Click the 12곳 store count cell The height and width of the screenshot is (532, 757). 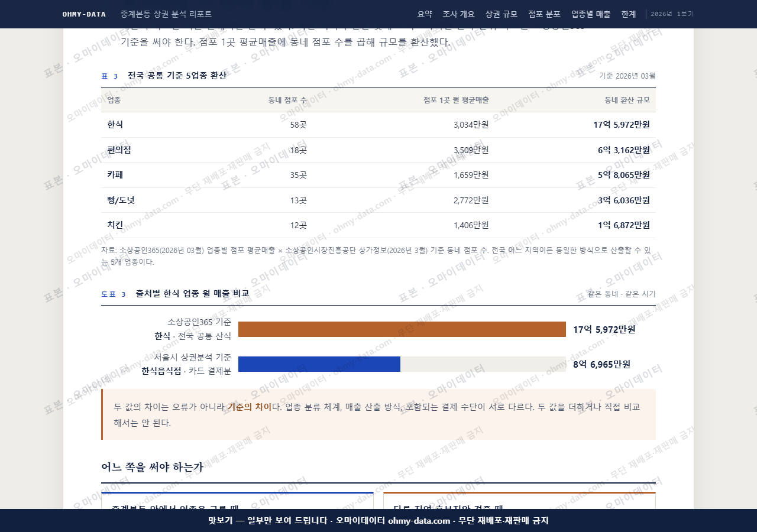click(x=298, y=225)
